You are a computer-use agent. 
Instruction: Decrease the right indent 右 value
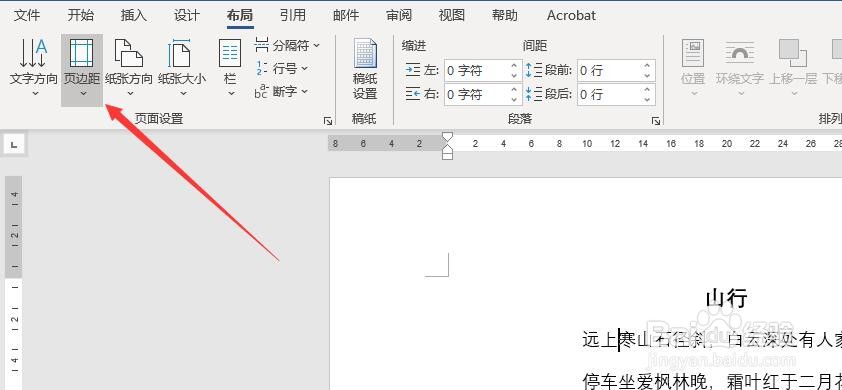514,99
